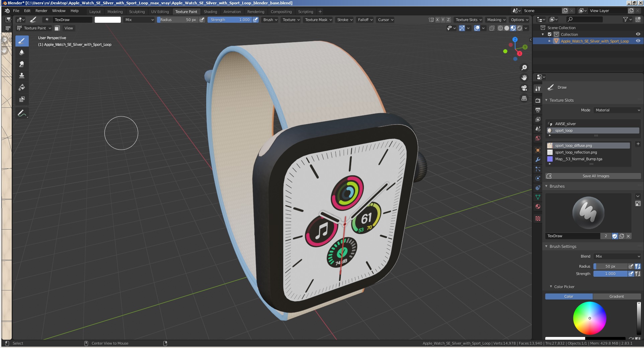Toggle Collection exclude checkbox in outliner
The width and height of the screenshot is (644, 348).
[550, 34]
